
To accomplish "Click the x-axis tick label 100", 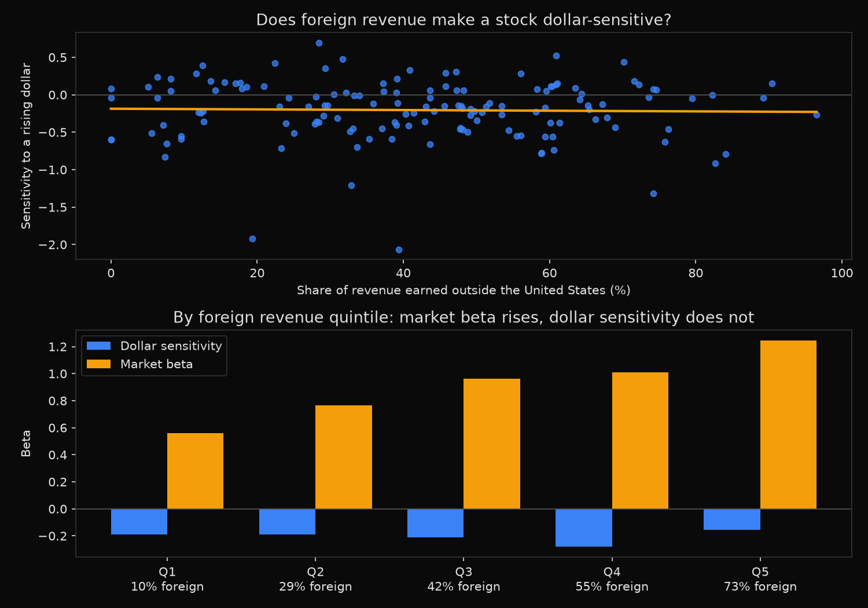I will click(842, 273).
